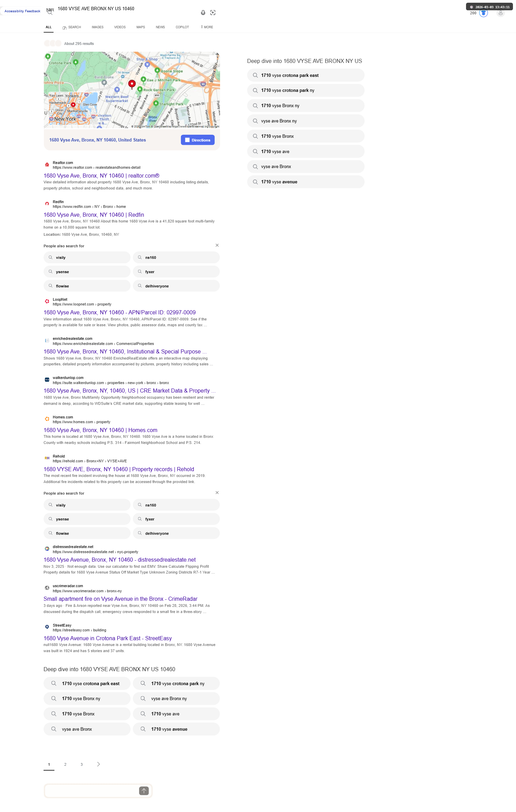Image resolution: width=516 pixels, height=812 pixels.
Task: Switch to the Copilot tab
Action: (x=182, y=27)
